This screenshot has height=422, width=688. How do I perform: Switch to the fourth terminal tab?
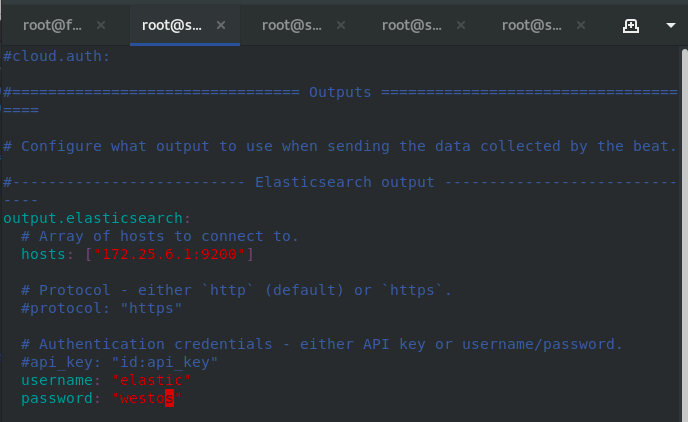(412, 25)
